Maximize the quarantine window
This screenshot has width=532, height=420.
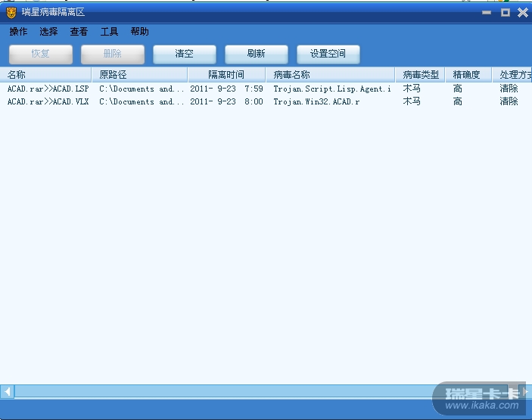[x=506, y=13]
